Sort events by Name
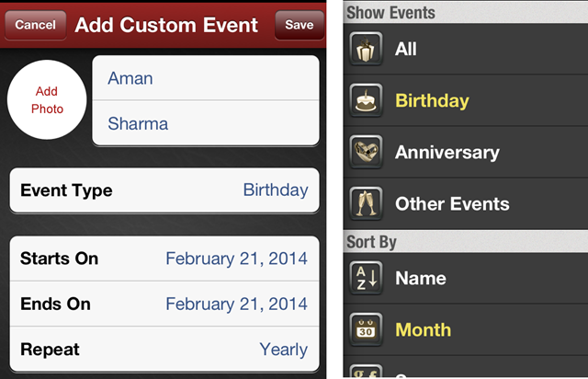The width and height of the screenshot is (588, 379). tap(421, 278)
